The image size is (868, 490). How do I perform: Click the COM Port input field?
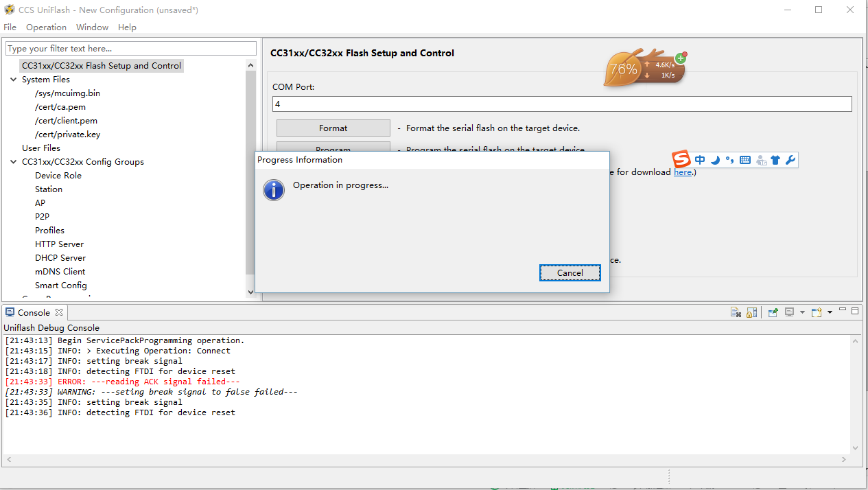pos(562,104)
